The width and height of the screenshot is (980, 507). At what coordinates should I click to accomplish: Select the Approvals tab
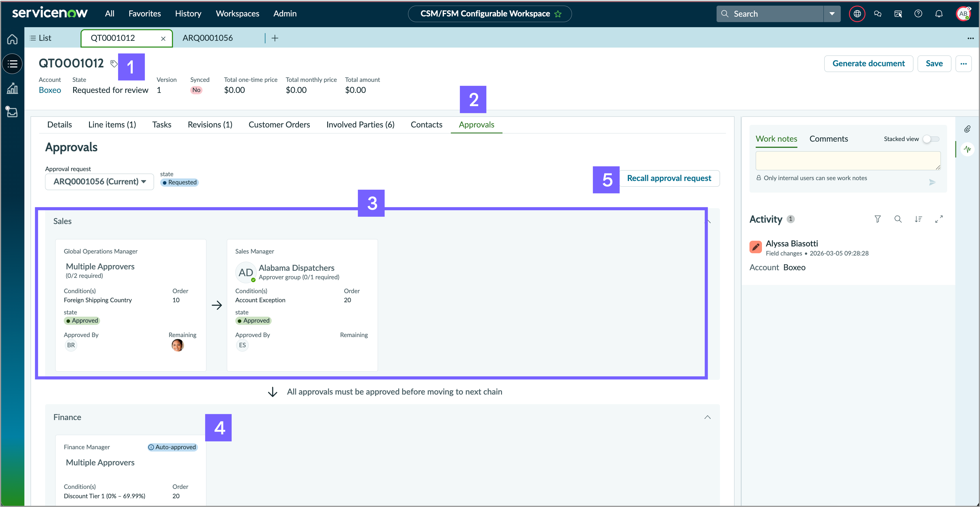coord(476,125)
